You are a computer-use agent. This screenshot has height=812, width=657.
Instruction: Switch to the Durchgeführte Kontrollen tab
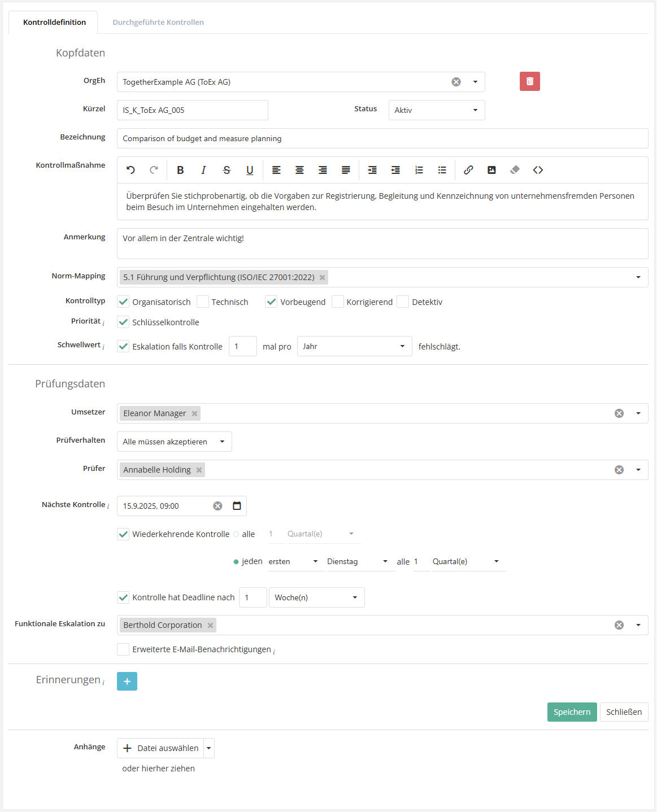pos(158,22)
